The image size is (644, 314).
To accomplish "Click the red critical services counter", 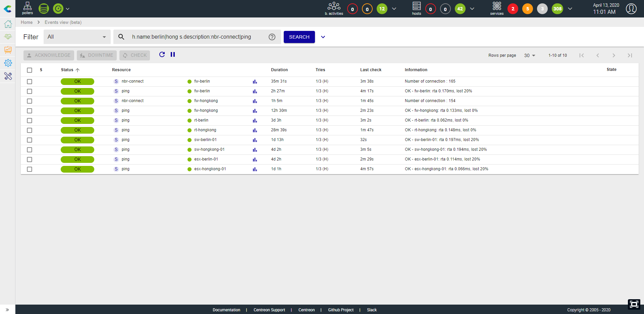I will [x=513, y=9].
